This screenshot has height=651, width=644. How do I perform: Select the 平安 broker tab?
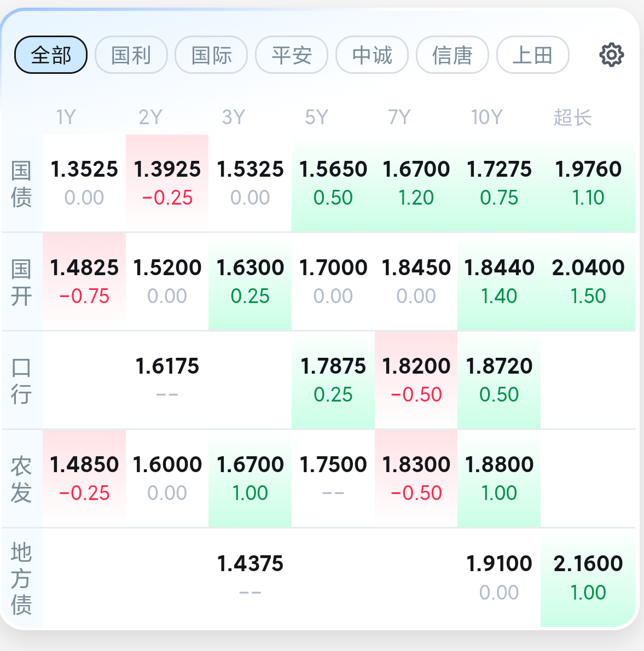[x=292, y=55]
